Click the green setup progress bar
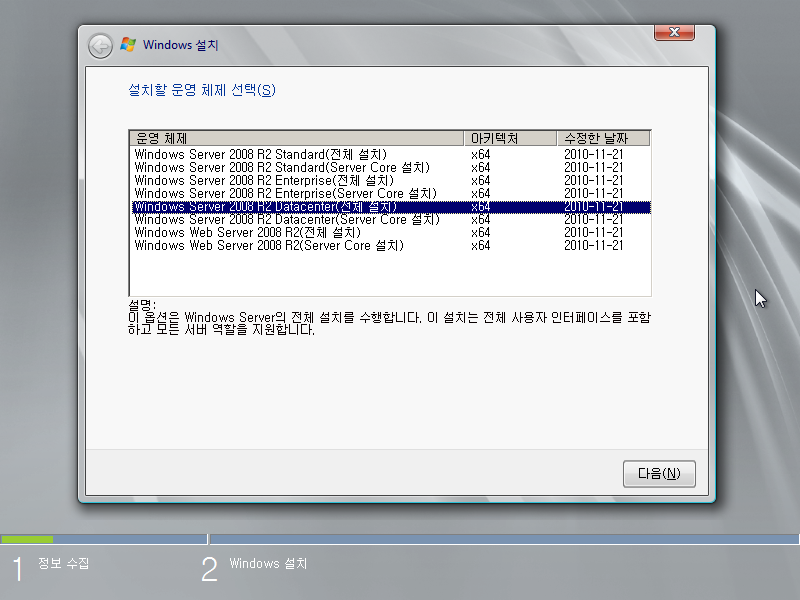 (x=27, y=539)
